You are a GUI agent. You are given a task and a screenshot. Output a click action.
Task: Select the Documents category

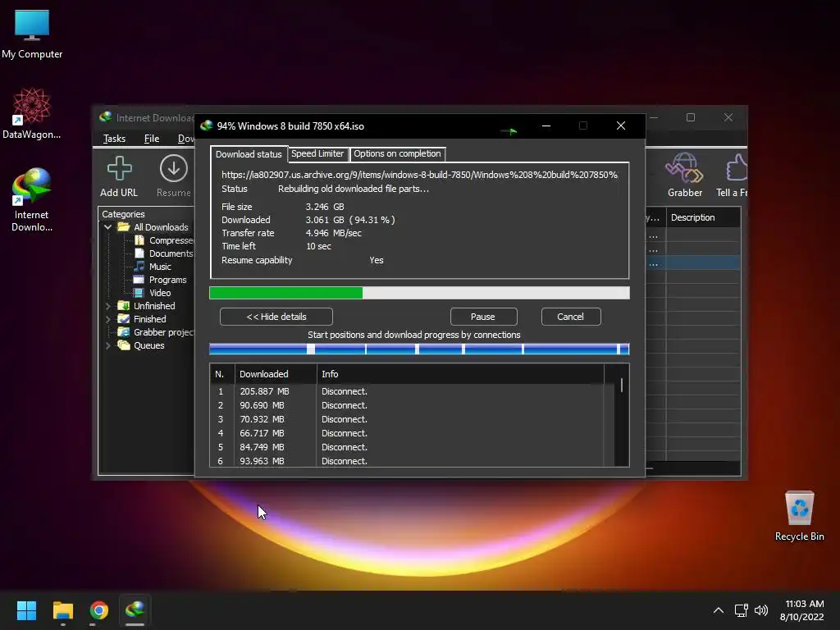(164, 253)
